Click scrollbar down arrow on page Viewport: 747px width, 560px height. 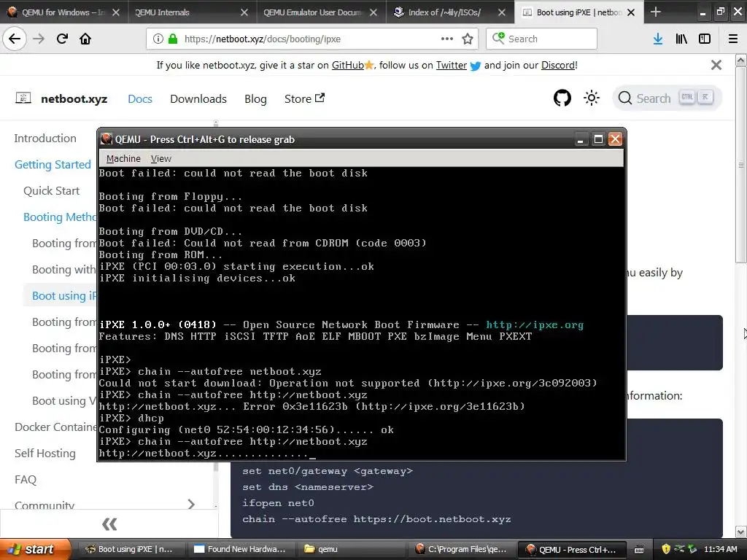(x=741, y=532)
